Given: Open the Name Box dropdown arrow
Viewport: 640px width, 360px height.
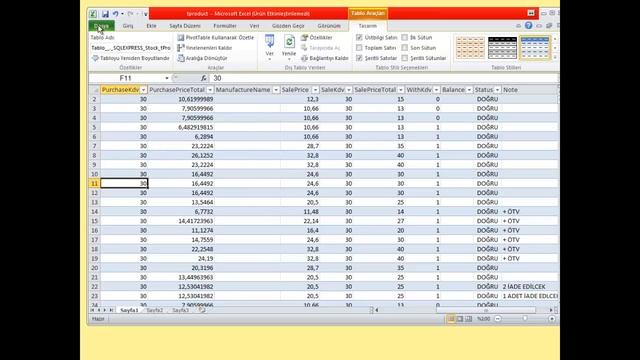Looking at the screenshot, I should pyautogui.click(x=167, y=78).
